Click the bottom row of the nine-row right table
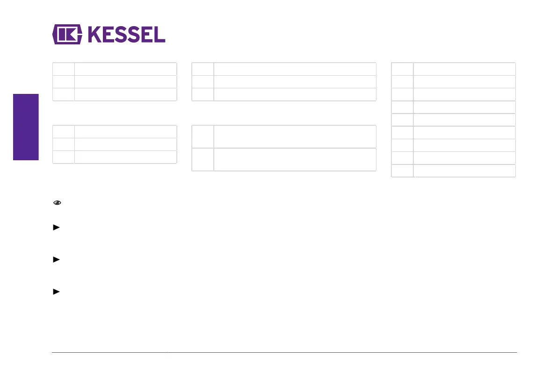Screen dimensions: 557x392 tap(454, 171)
